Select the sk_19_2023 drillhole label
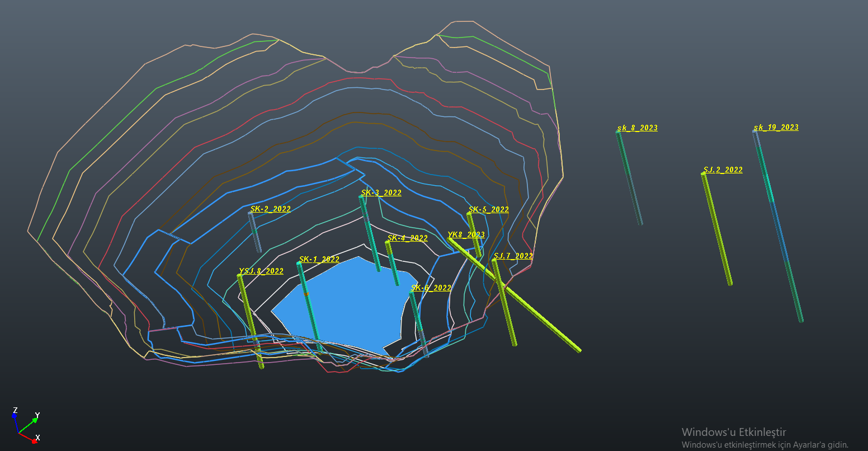Viewport: 868px width, 451px height. (x=776, y=127)
